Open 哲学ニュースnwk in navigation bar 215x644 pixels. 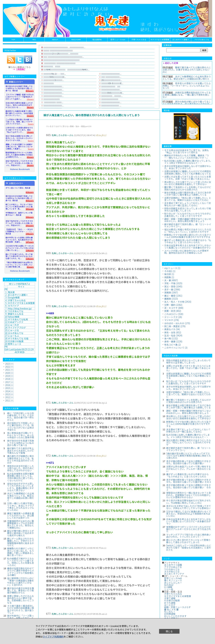(x=118, y=39)
